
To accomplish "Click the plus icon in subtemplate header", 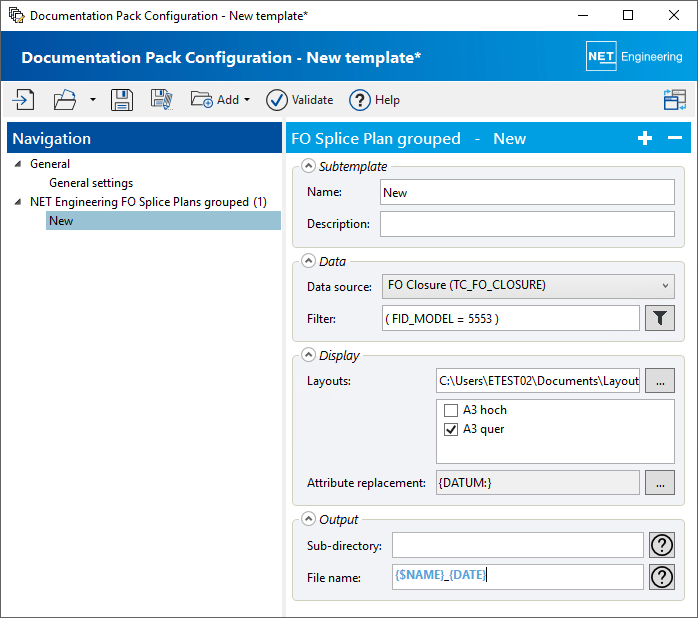I will pyautogui.click(x=645, y=138).
